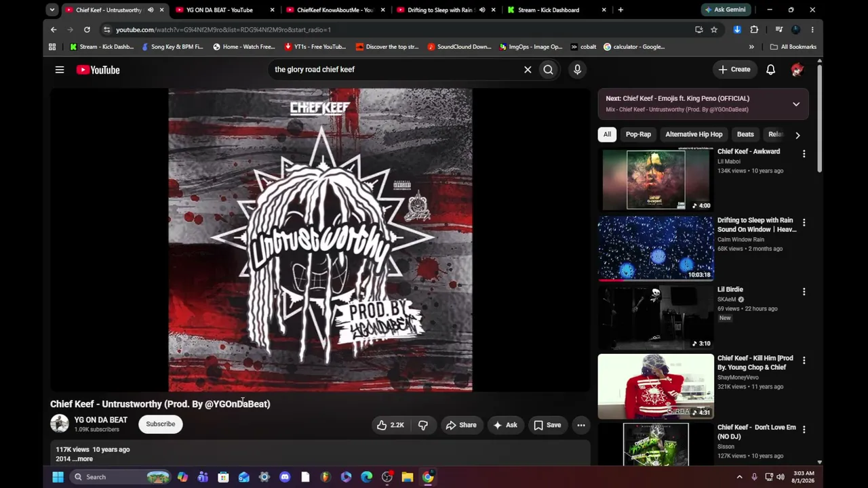Open the YouTube guide hamburger menu

click(60, 70)
